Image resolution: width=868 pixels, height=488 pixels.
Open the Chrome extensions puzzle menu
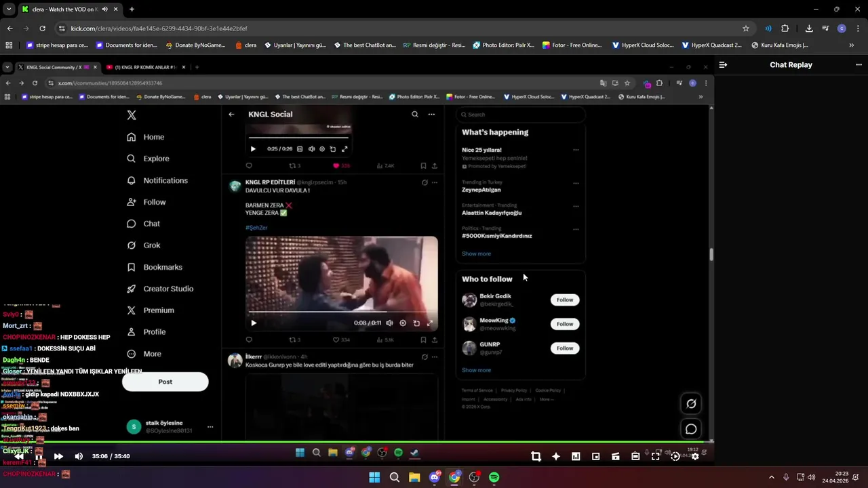[785, 28]
